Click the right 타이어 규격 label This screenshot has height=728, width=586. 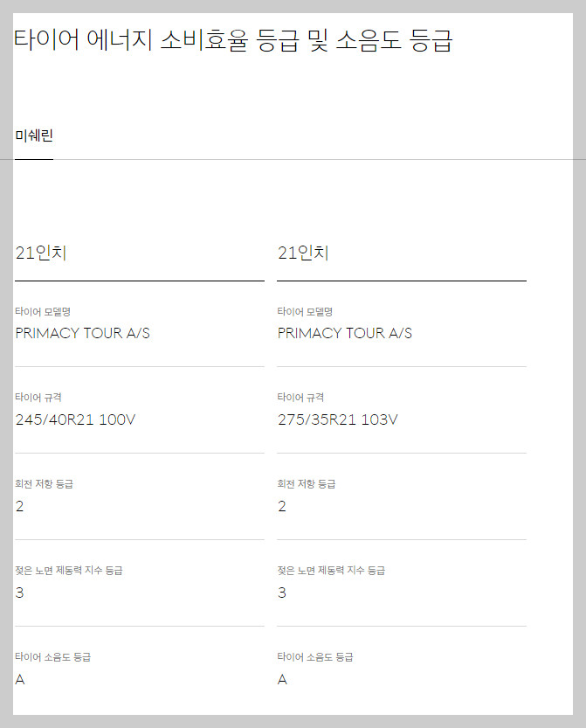(x=299, y=398)
